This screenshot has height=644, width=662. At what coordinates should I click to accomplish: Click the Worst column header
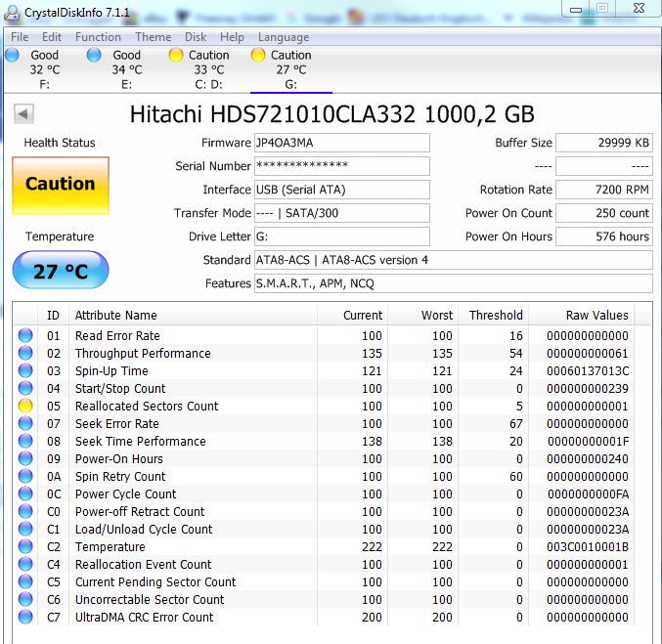(423, 316)
